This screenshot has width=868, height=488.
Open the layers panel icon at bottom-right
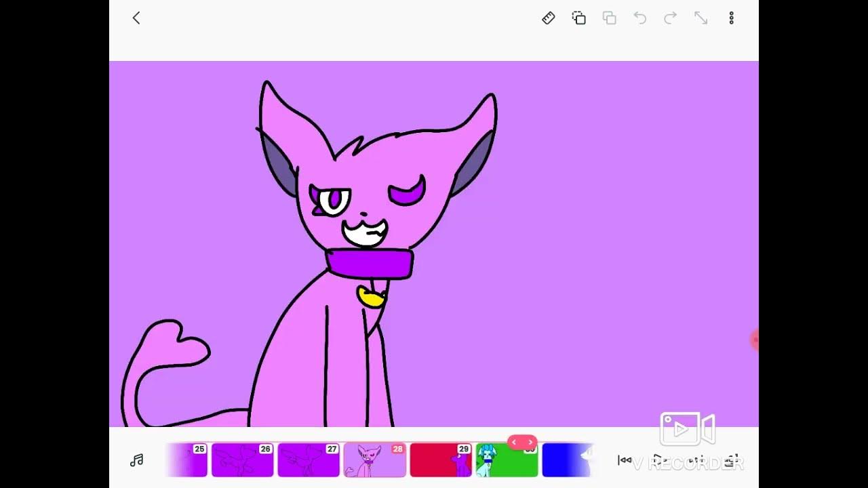click(x=731, y=462)
